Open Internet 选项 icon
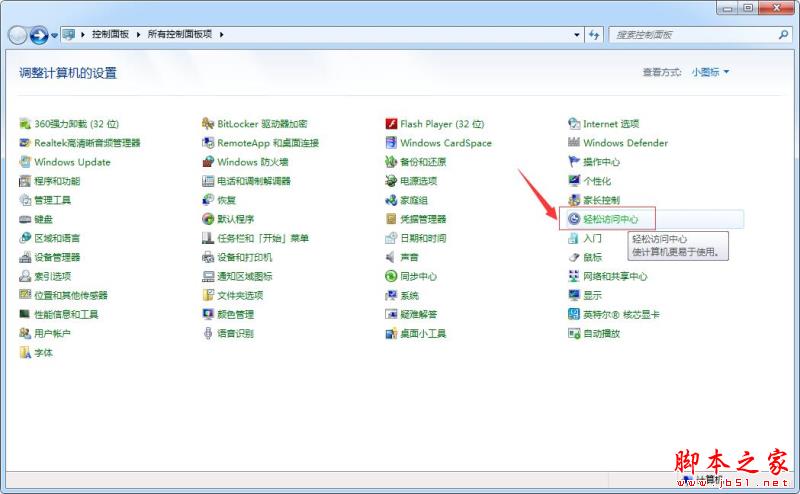Viewport: 800px width, 494px height. click(574, 124)
